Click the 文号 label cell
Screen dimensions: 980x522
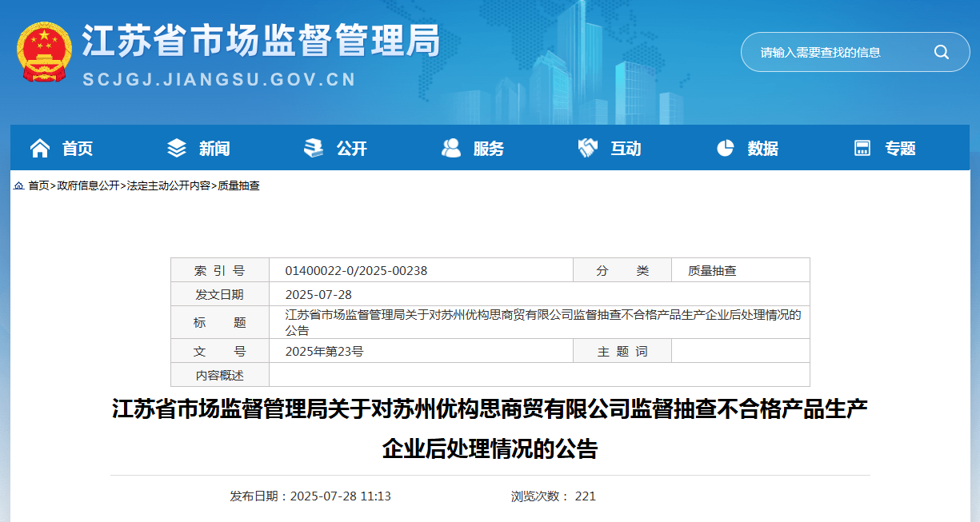[220, 351]
